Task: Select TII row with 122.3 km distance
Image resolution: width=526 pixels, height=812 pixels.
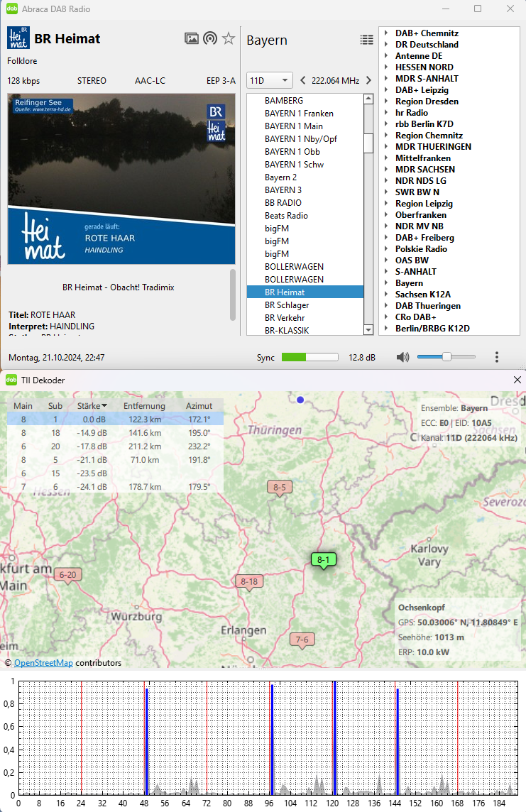Action: [x=115, y=419]
